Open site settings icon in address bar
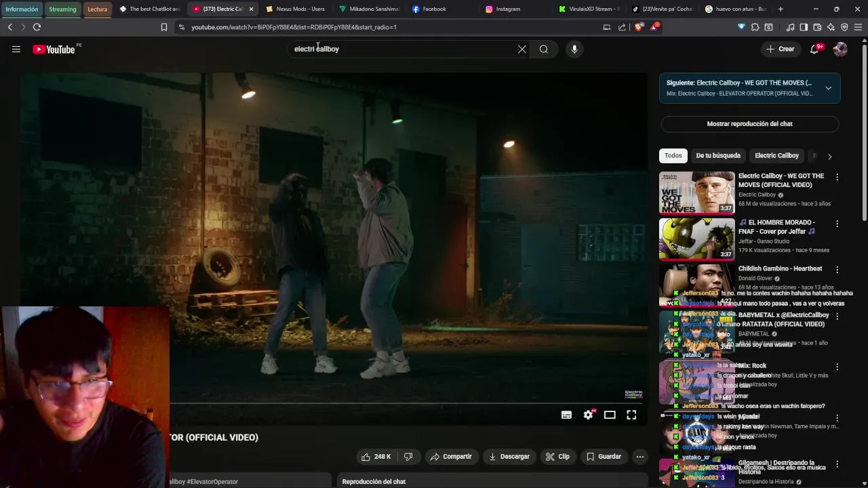The width and height of the screenshot is (868, 488). 180,27
